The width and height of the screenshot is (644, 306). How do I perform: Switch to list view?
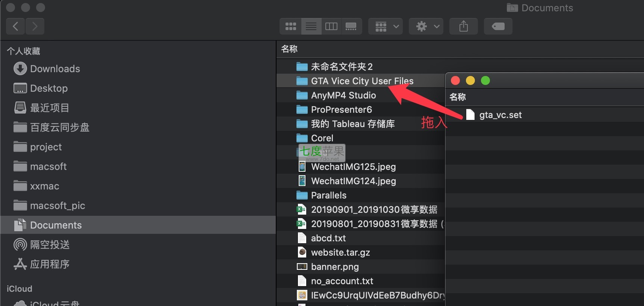311,26
